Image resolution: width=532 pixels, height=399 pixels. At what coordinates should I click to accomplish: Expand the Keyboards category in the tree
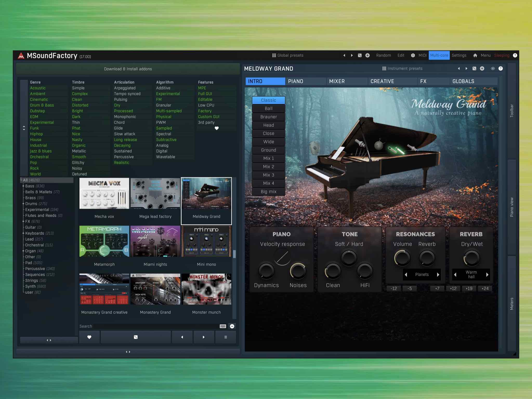[x=23, y=233]
